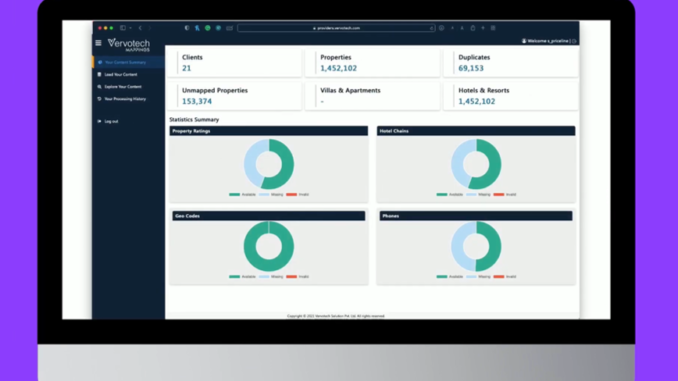Click the browser back arrow

pos(140,28)
